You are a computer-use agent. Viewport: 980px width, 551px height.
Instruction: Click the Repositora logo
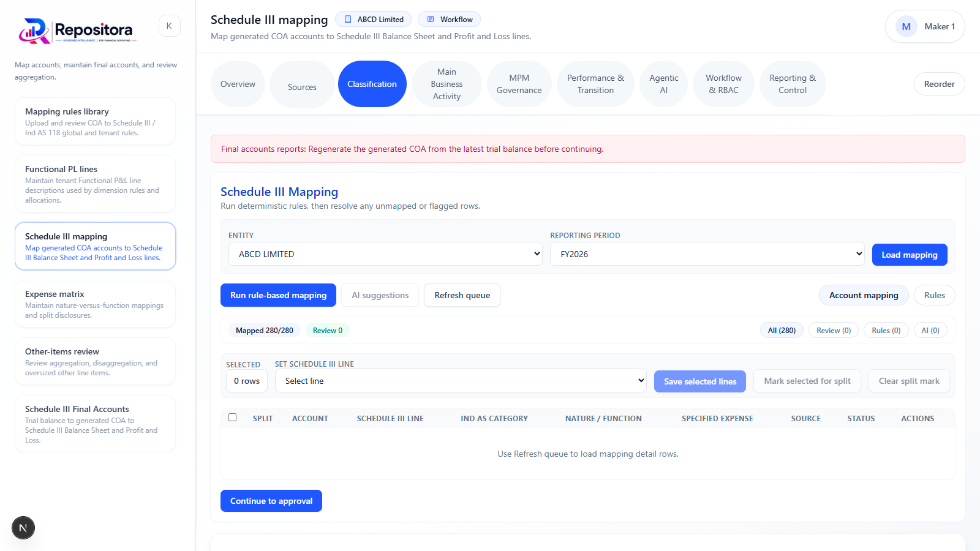[x=78, y=31]
